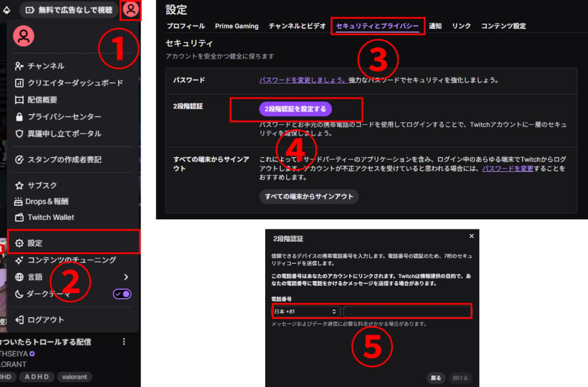Image resolution: width=588 pixels, height=387 pixels.
Task: Click the star icon beside サブスク
Action: [x=19, y=185]
